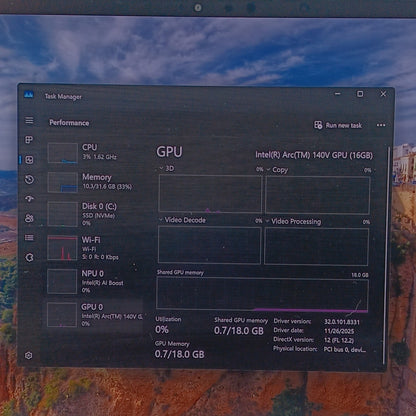The height and width of the screenshot is (416, 416).
Task: Open the Services page icon
Action: (29, 257)
